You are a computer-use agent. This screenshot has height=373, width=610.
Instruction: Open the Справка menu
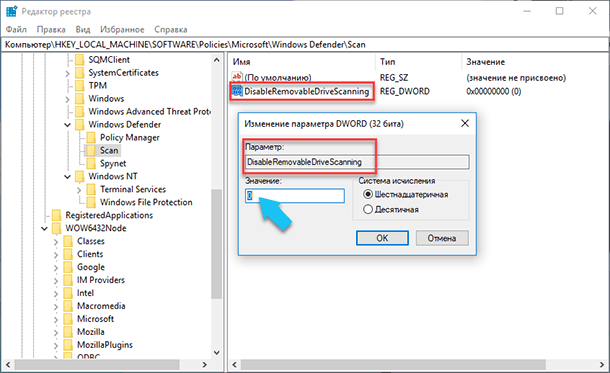click(x=171, y=30)
